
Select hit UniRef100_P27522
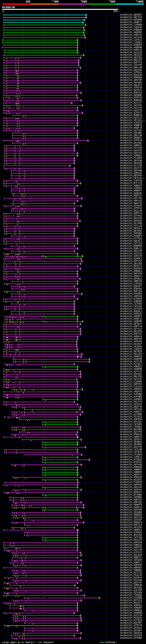tap(131, 417)
